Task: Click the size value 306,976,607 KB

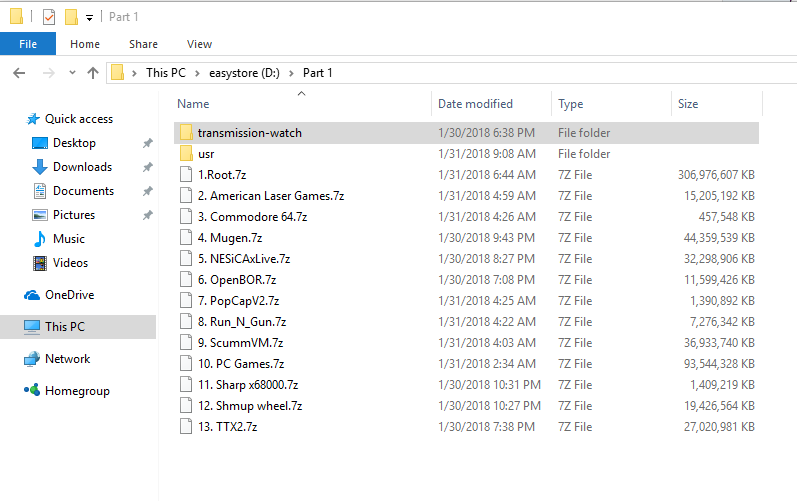Action: pyautogui.click(x=716, y=175)
